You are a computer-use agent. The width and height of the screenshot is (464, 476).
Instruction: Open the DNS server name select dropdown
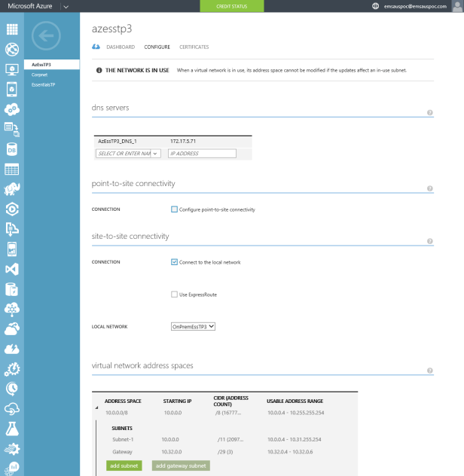point(129,154)
